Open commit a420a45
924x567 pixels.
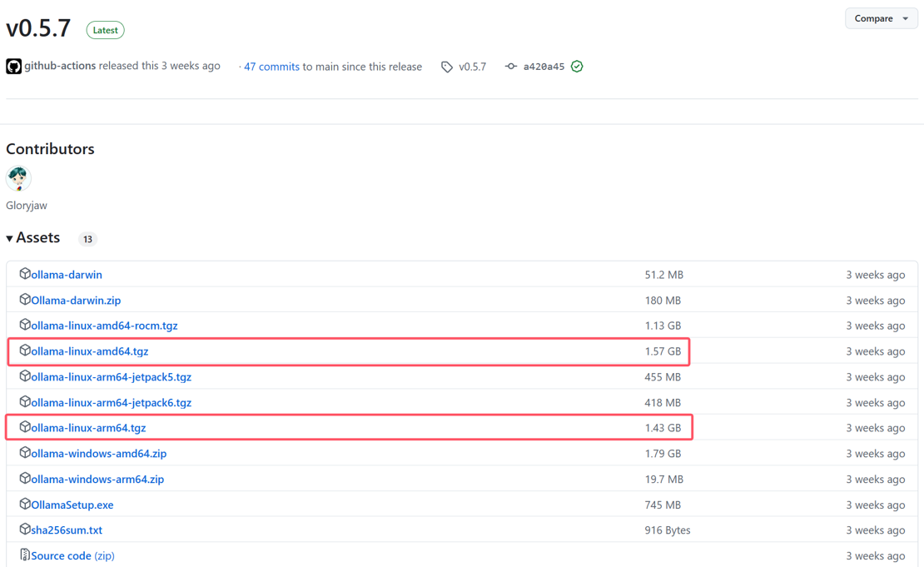544,67
